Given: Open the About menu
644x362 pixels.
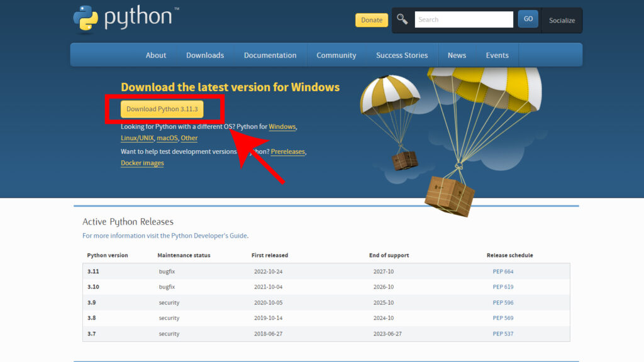Looking at the screenshot, I should tap(156, 55).
